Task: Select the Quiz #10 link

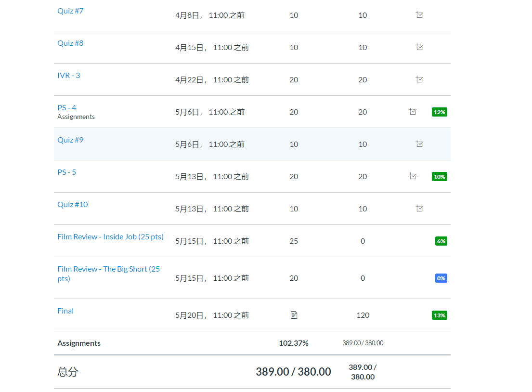Action: [x=73, y=204]
